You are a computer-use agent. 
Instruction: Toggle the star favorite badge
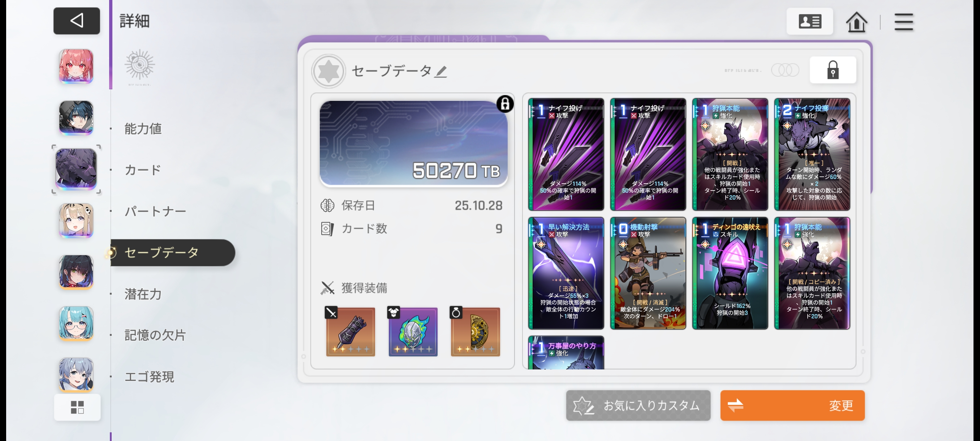coord(328,71)
